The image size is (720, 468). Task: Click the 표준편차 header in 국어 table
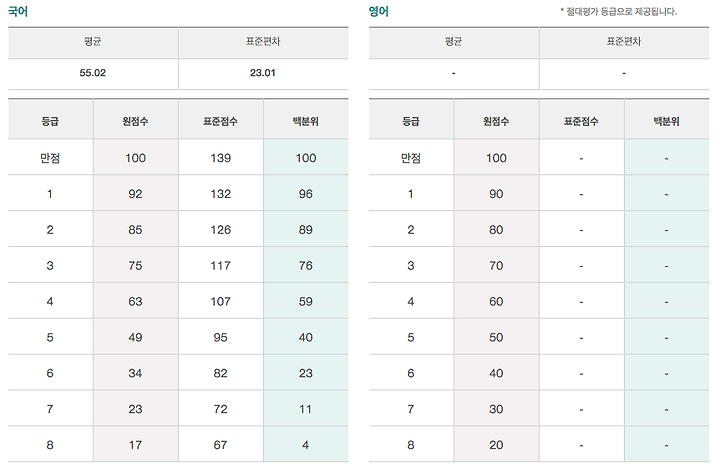tap(263, 41)
